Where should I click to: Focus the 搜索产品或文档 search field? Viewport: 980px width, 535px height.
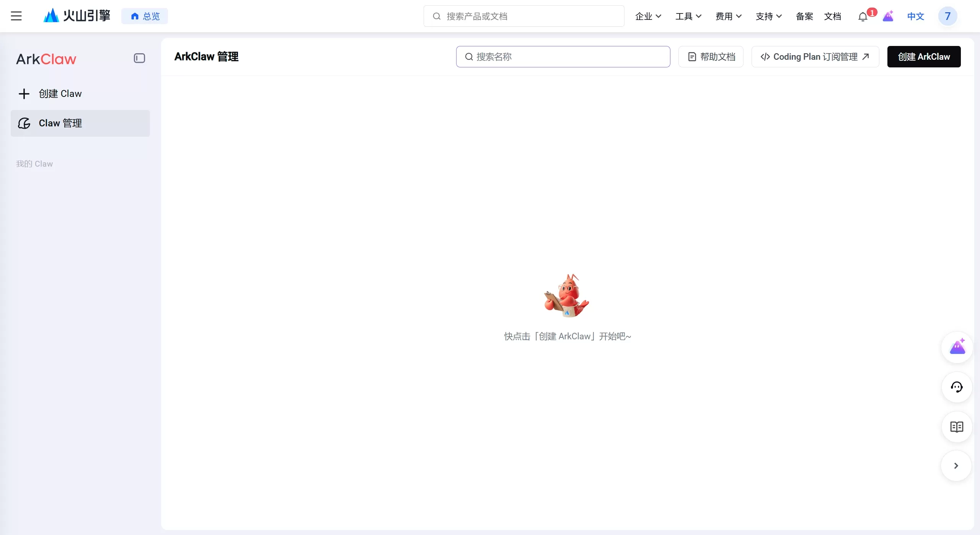pyautogui.click(x=524, y=16)
